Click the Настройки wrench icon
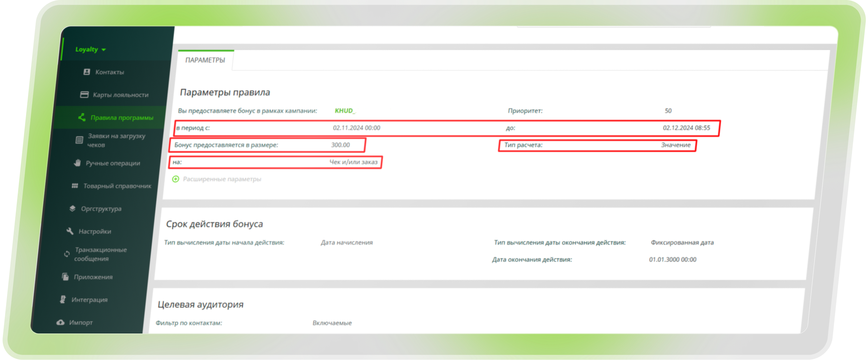Screen dimensions: 868x360 tap(70, 231)
